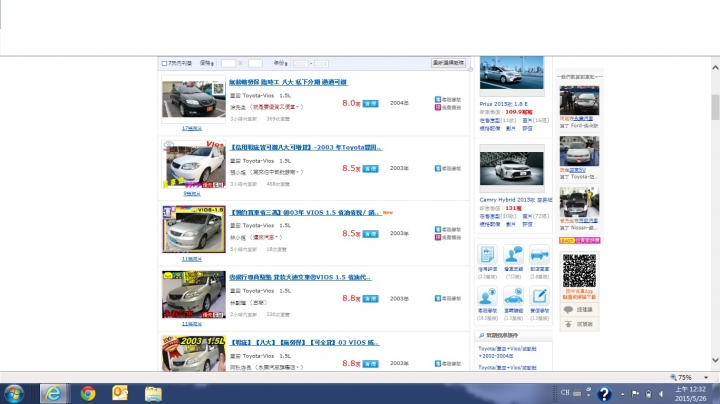Screen dimensions: 720x404
Task: Click the black Vios car thumbnail
Action: click(x=193, y=100)
